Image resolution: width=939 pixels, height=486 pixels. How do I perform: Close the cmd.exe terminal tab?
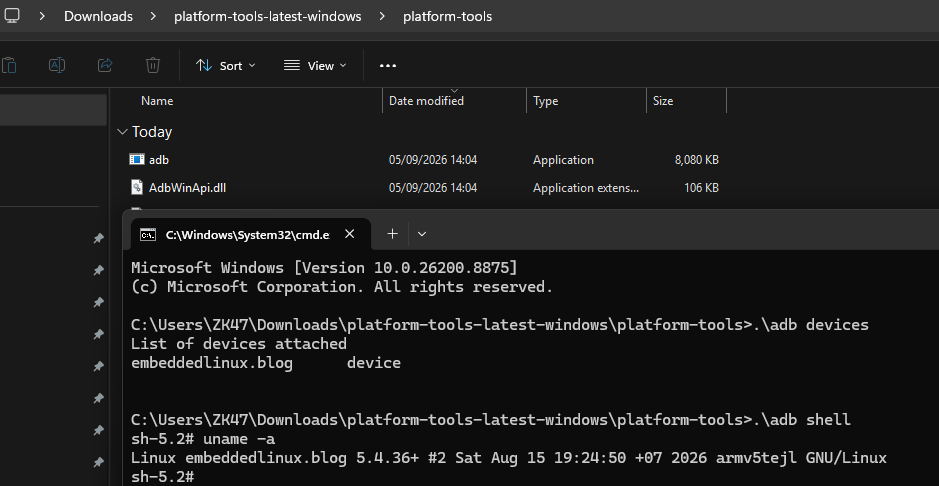click(350, 234)
